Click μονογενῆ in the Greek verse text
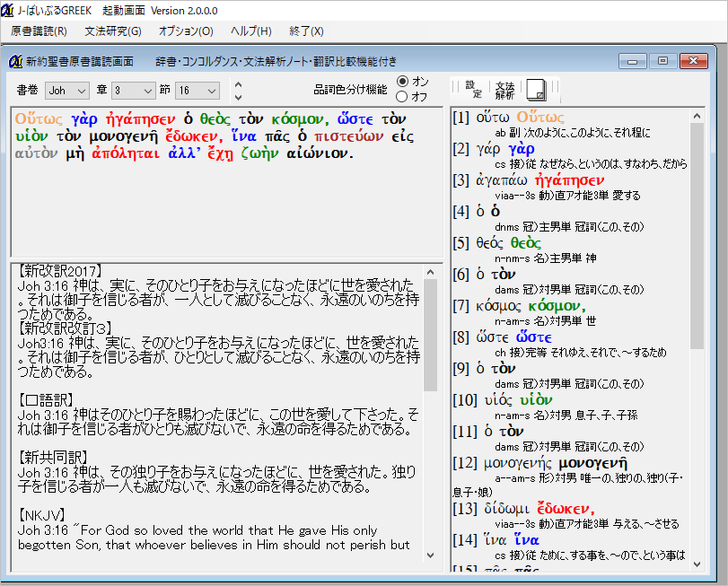This screenshot has width=728, height=586. pos(124,136)
